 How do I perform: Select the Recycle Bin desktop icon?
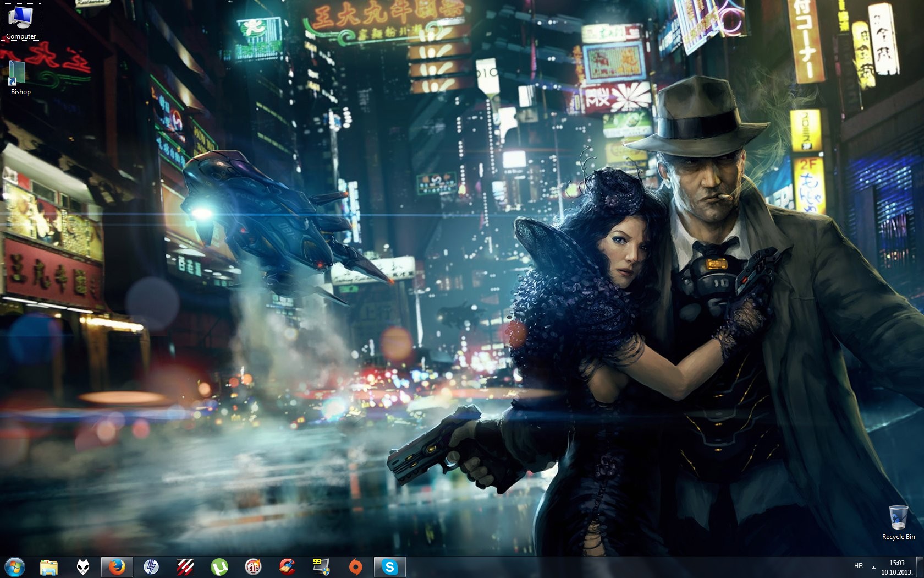898,522
